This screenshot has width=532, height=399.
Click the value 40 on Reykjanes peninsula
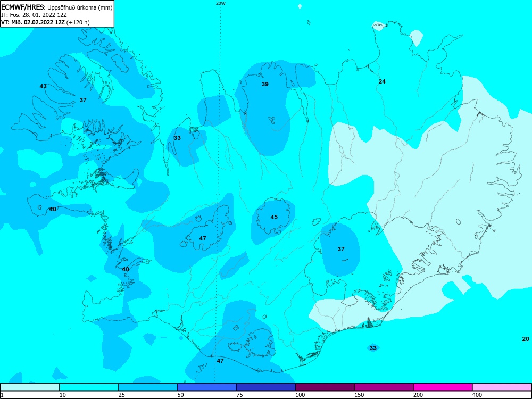point(126,269)
